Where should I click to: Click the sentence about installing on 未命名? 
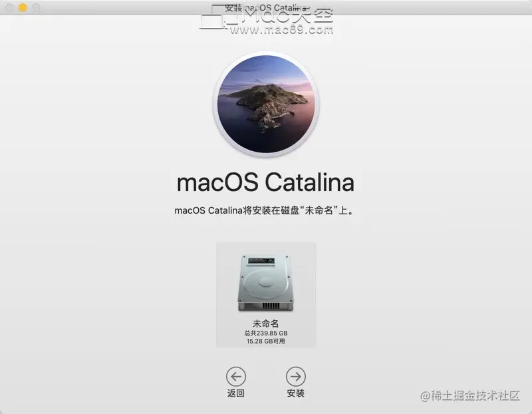(265, 210)
